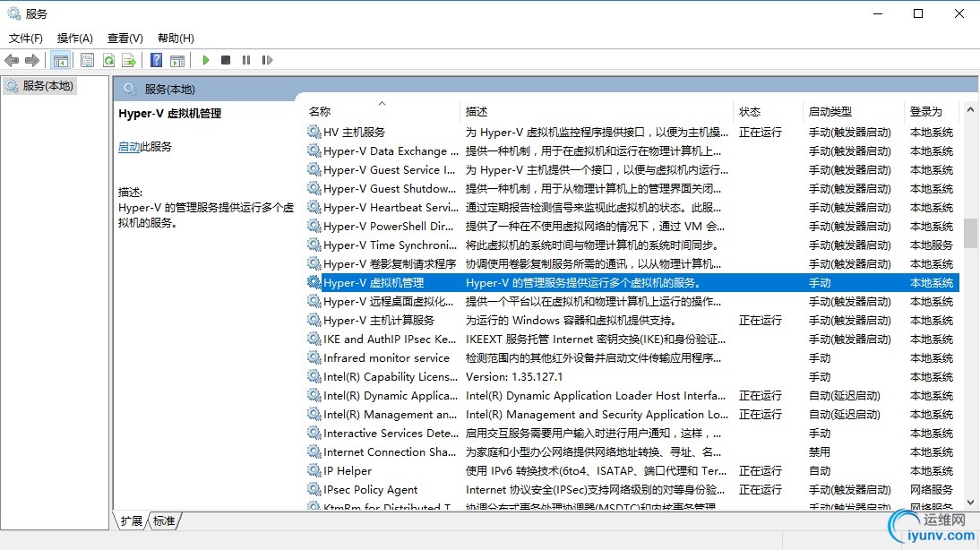The image size is (980, 550).
Task: Click the 本地服务 login cell of Hyper-V Time Synchronization
Action: pyautogui.click(x=932, y=245)
